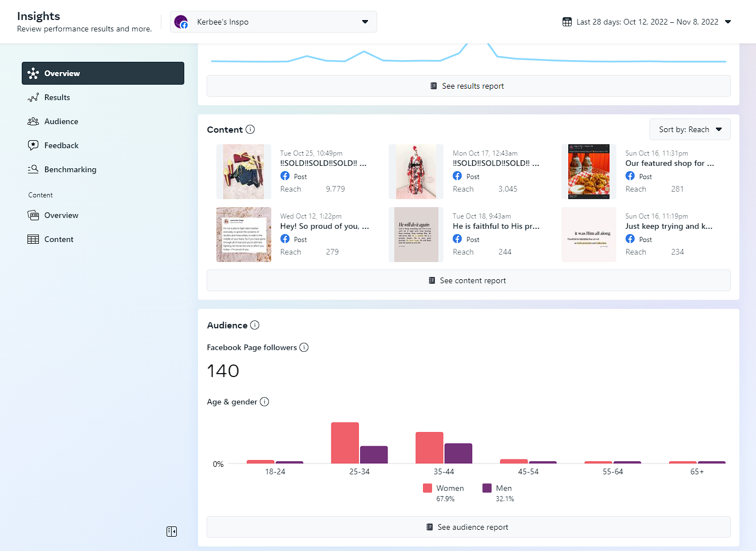This screenshot has height=551, width=756.
Task: Click info icon beside Facebook Page followers
Action: 304,347
